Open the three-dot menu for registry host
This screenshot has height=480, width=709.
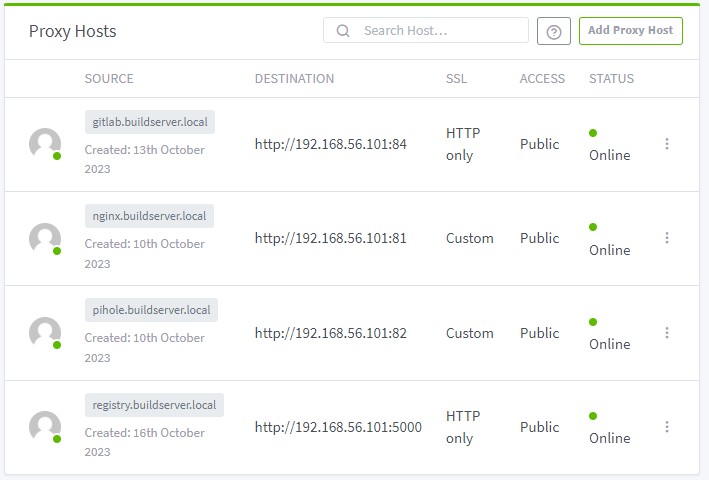tap(667, 427)
